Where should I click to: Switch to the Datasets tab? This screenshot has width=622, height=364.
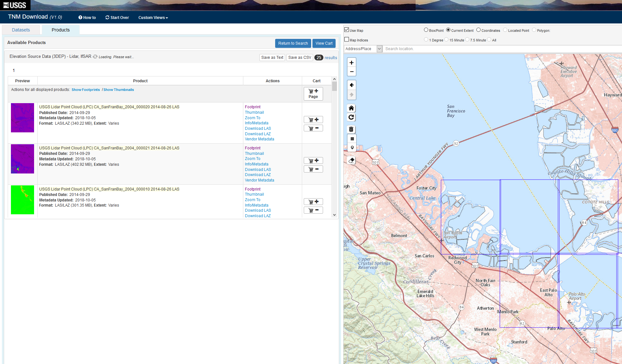pyautogui.click(x=21, y=30)
